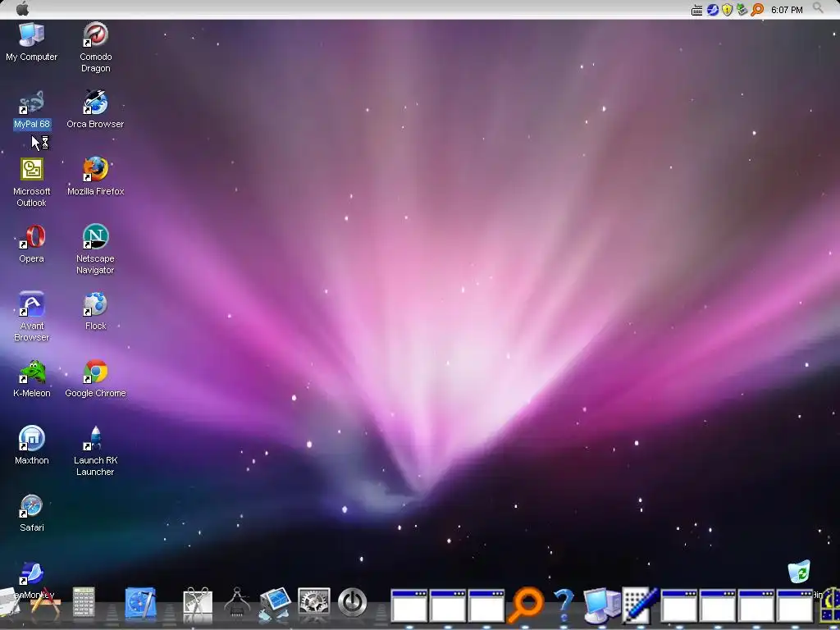Select the My Computer desktop icon
The width and height of the screenshot is (840, 630).
click(x=32, y=34)
